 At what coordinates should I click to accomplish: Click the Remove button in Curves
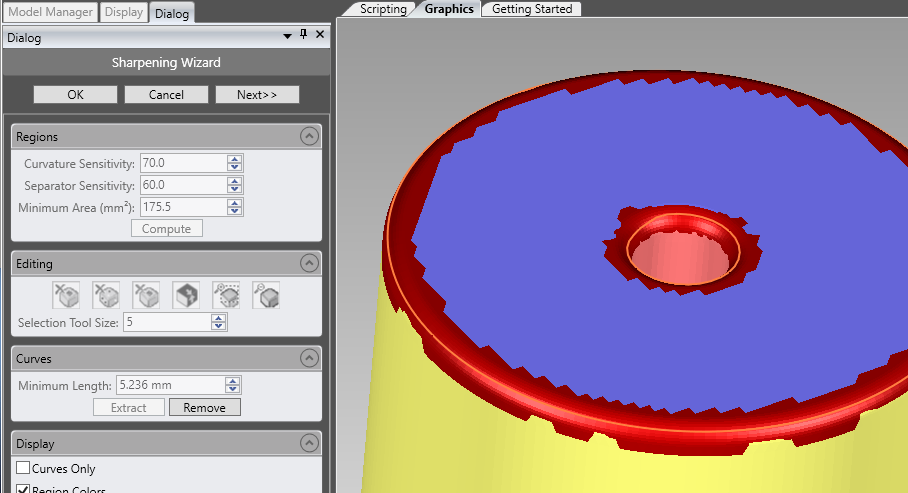pyautogui.click(x=204, y=407)
